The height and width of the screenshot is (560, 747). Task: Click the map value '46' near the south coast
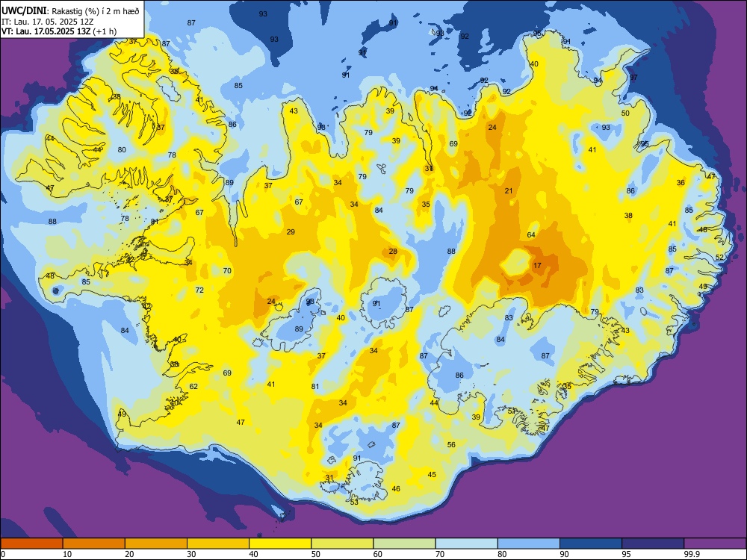[x=396, y=488]
